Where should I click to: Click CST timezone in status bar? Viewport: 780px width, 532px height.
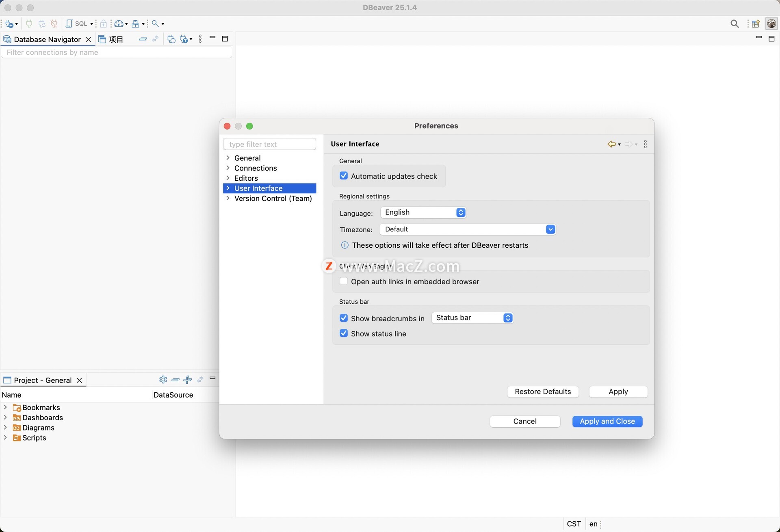574,524
